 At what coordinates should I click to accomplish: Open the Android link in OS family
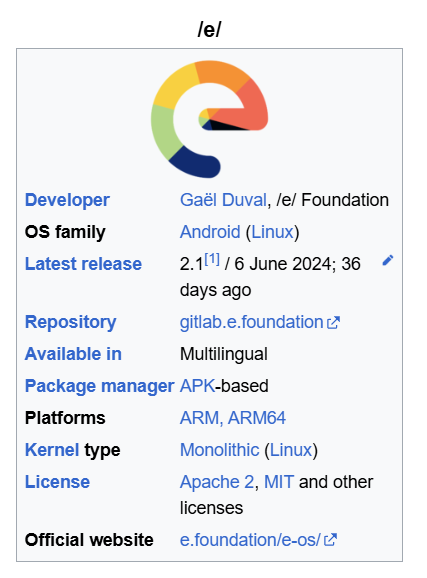coord(210,232)
